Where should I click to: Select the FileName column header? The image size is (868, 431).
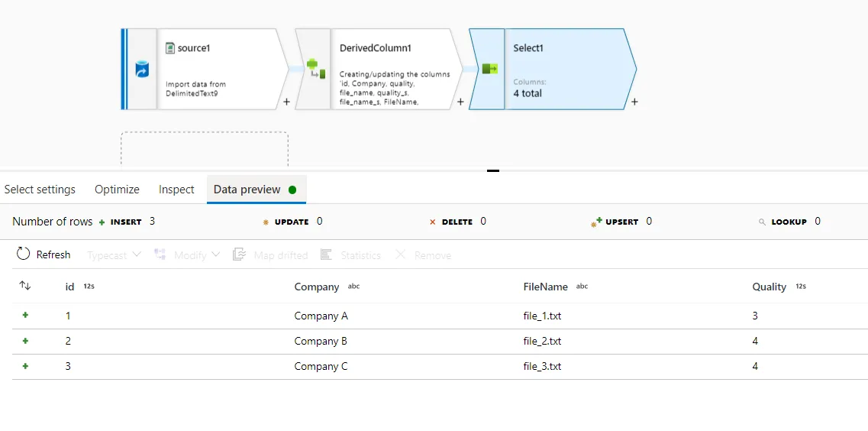pyautogui.click(x=545, y=287)
